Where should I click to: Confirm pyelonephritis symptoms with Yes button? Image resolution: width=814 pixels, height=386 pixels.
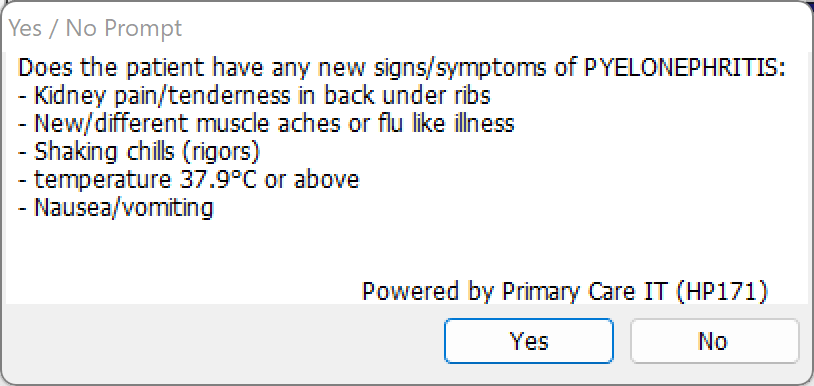coord(528,341)
